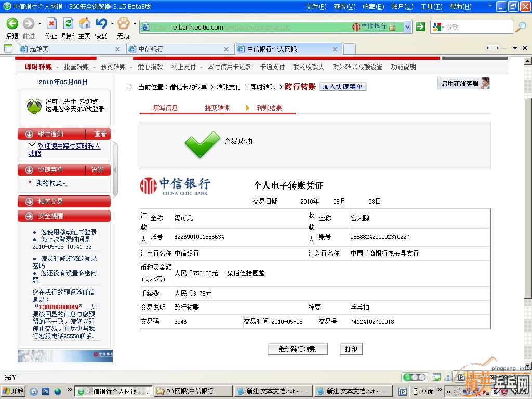The height and width of the screenshot is (399, 532).
Task: Open the 工具(T) menu
Action: pos(431,7)
